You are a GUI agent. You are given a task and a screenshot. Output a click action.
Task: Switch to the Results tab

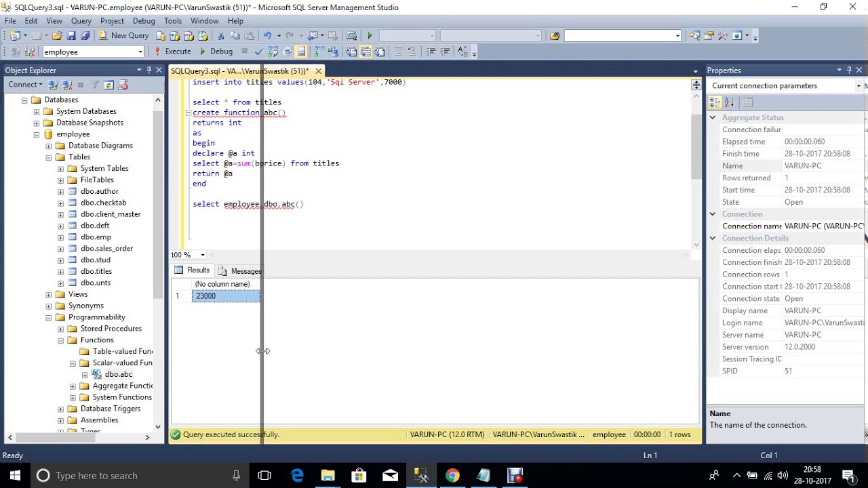click(193, 270)
